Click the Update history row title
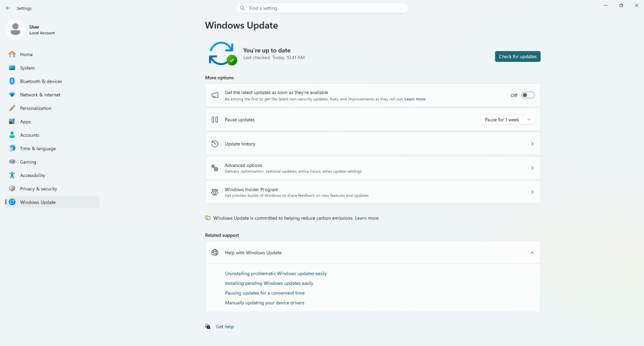 [240, 144]
